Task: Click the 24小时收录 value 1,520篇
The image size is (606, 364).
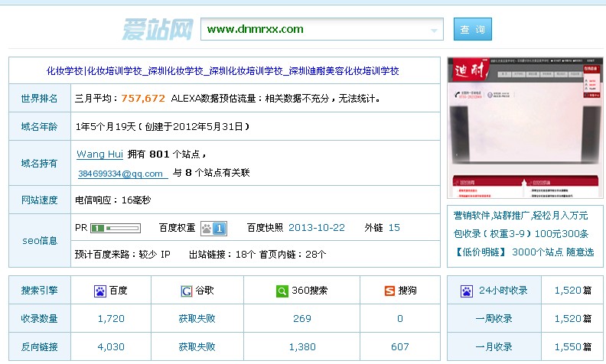Action: (573, 291)
